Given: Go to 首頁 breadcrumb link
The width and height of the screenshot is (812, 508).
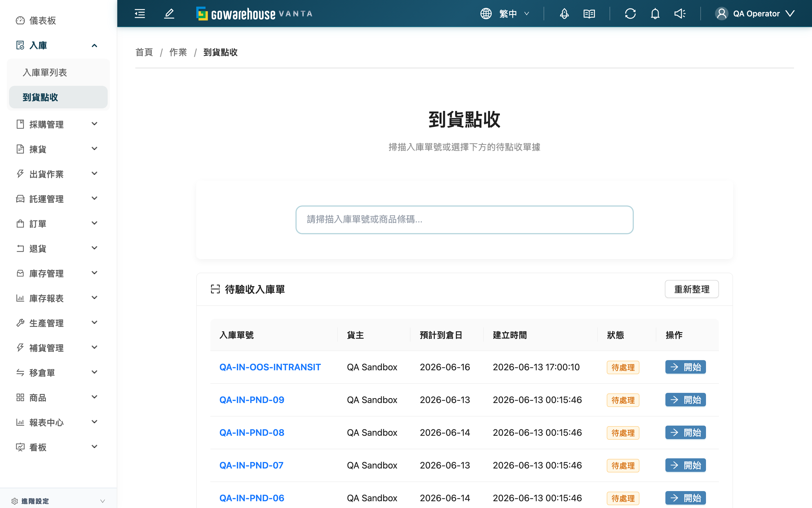Looking at the screenshot, I should pos(144,52).
